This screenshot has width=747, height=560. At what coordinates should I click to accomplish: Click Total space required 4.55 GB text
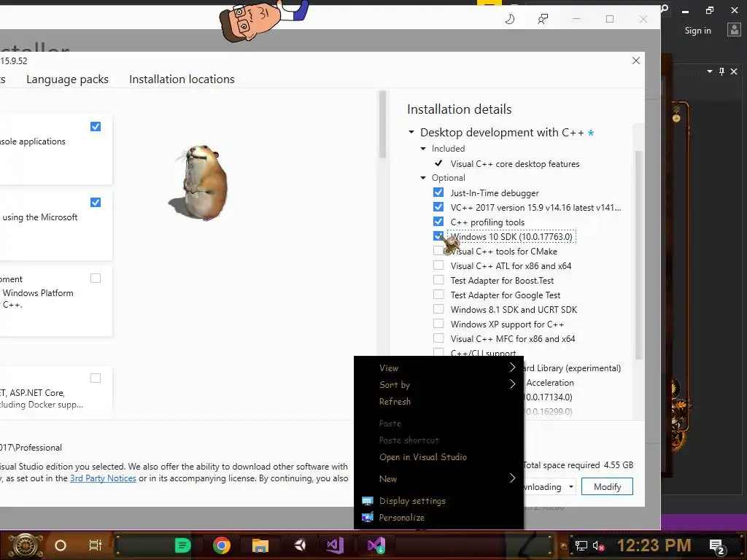pyautogui.click(x=578, y=465)
